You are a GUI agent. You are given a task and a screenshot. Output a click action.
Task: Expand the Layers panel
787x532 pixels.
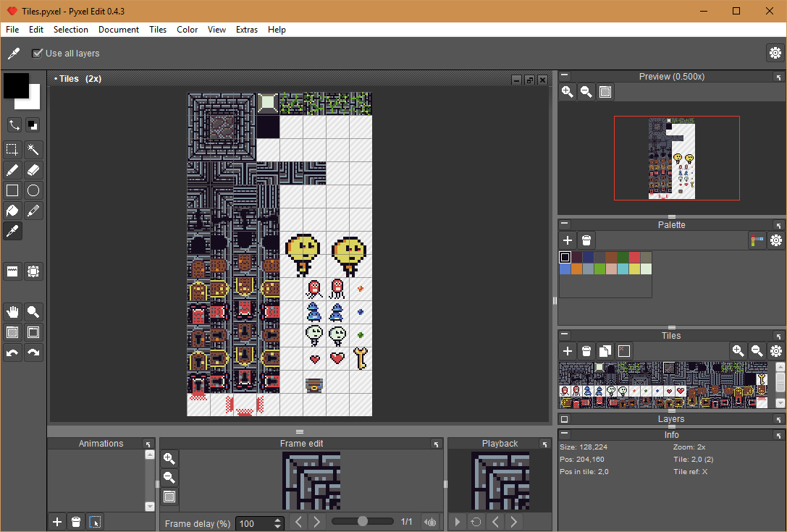pyautogui.click(x=565, y=419)
